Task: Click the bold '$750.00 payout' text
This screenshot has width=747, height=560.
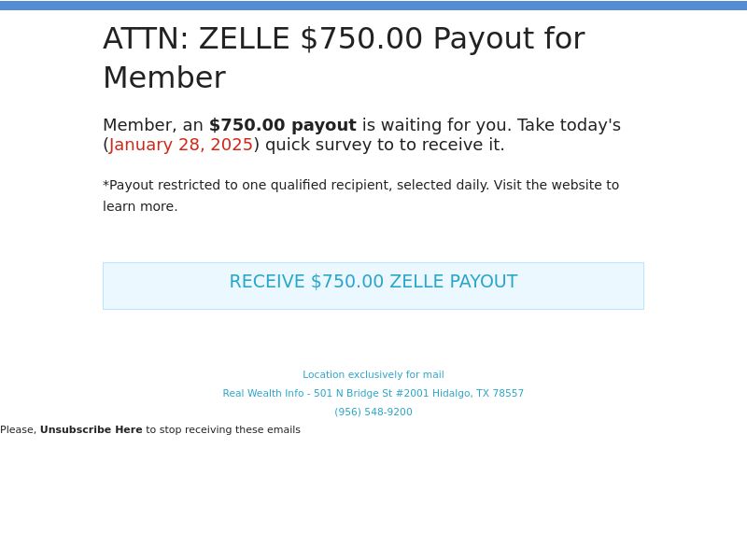Action: coord(283,125)
